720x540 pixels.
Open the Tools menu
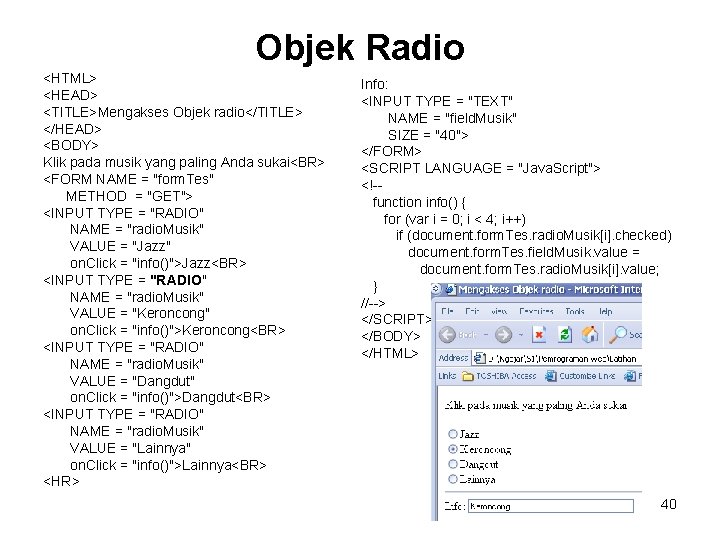click(575, 311)
